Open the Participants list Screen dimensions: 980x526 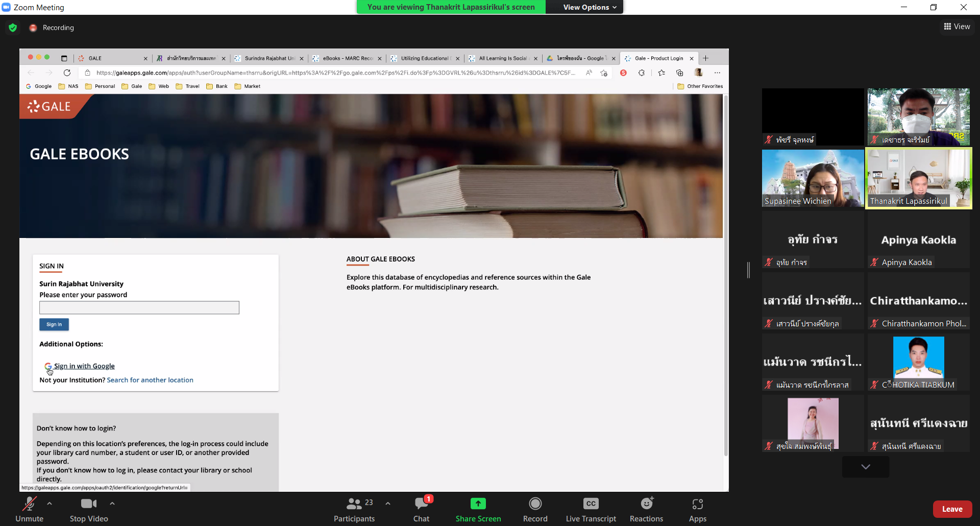pyautogui.click(x=354, y=509)
